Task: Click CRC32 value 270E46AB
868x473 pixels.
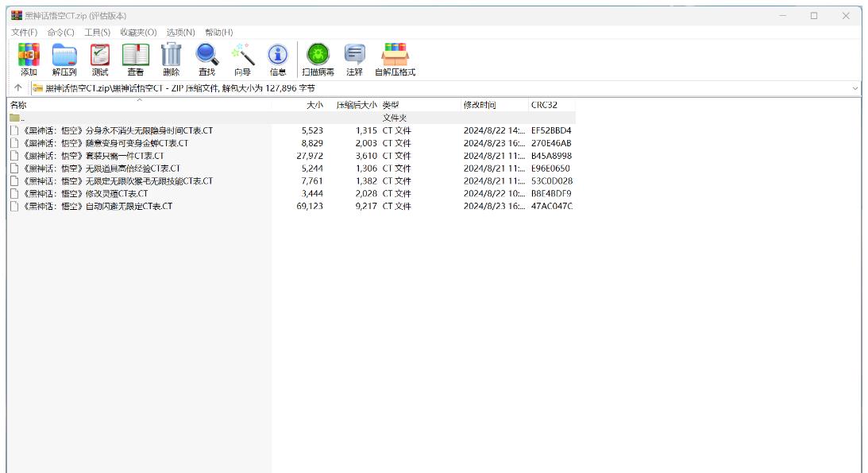Action: (551, 143)
